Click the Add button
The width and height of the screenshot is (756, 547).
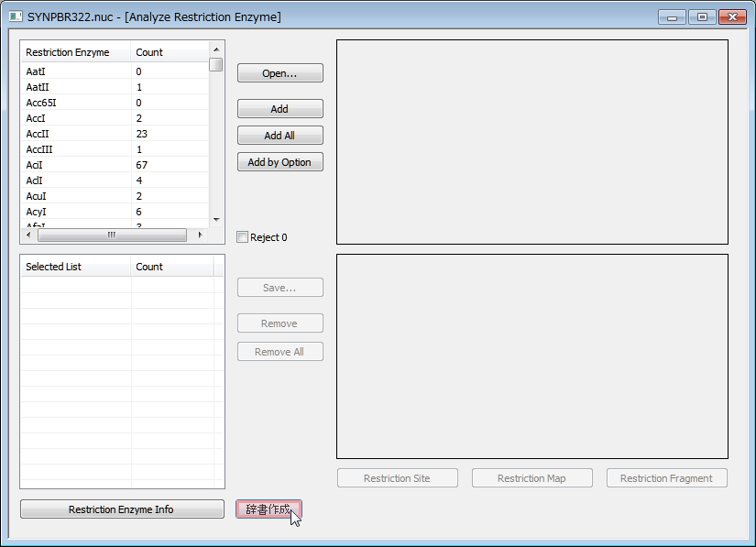[x=279, y=109]
